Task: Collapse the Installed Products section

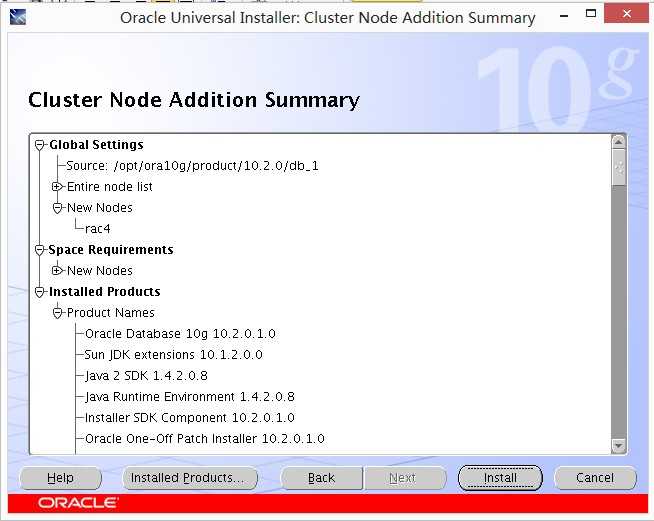Action: [x=40, y=292]
